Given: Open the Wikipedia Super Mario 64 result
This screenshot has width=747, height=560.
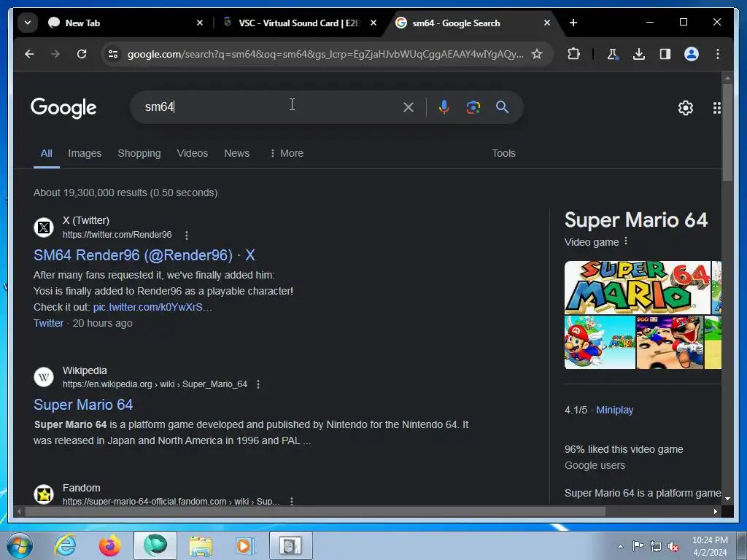Looking at the screenshot, I should [83, 405].
